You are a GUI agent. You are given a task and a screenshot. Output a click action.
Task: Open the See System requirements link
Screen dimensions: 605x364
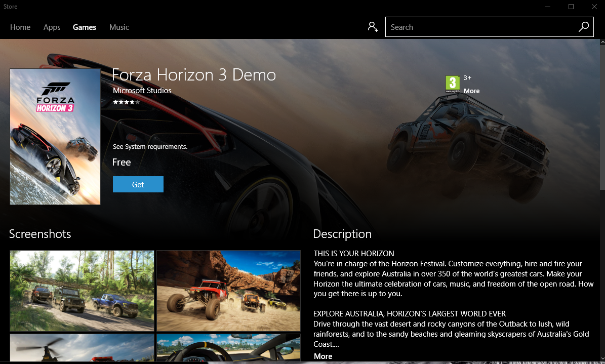150,147
